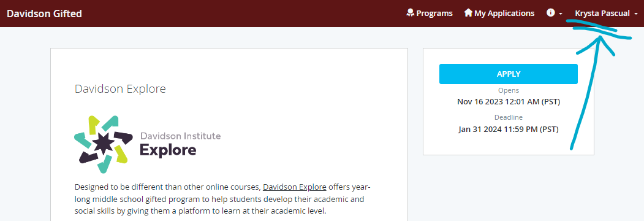
Task: Click the Davidson Gifted brand title
Action: pyautogui.click(x=44, y=14)
